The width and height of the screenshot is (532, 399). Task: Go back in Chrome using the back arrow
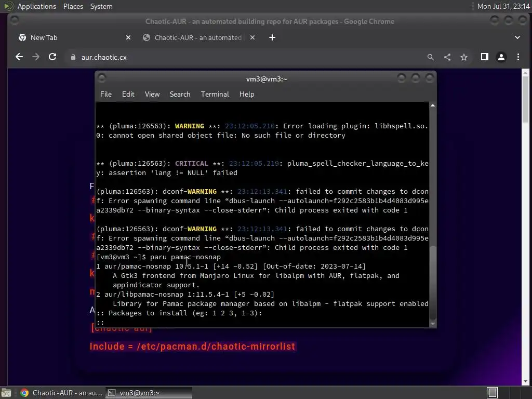click(x=19, y=57)
